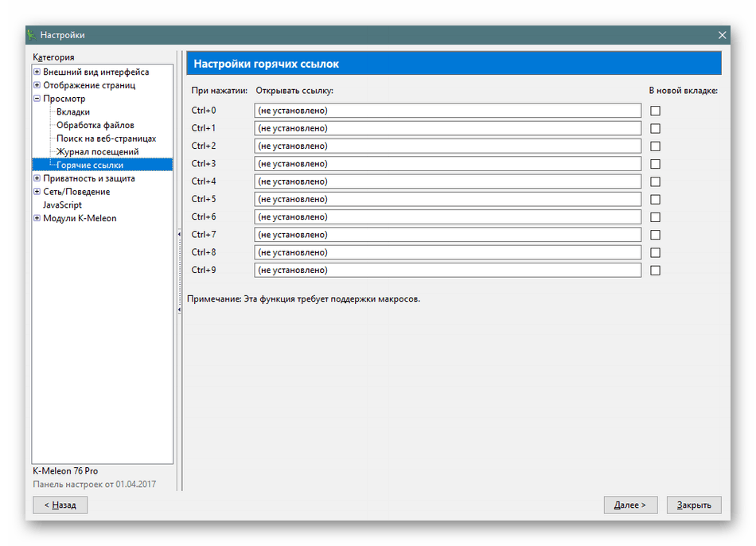This screenshot has height=546, width=756.
Task: Click the < Назад button
Action: 60,505
